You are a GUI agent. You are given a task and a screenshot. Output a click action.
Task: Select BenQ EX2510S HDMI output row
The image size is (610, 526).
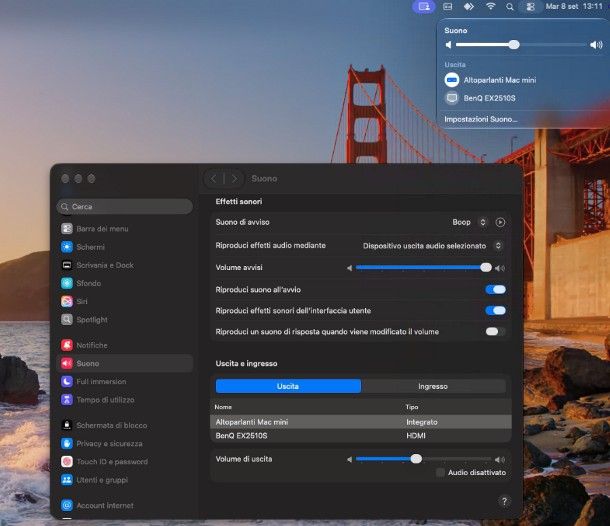tap(361, 435)
